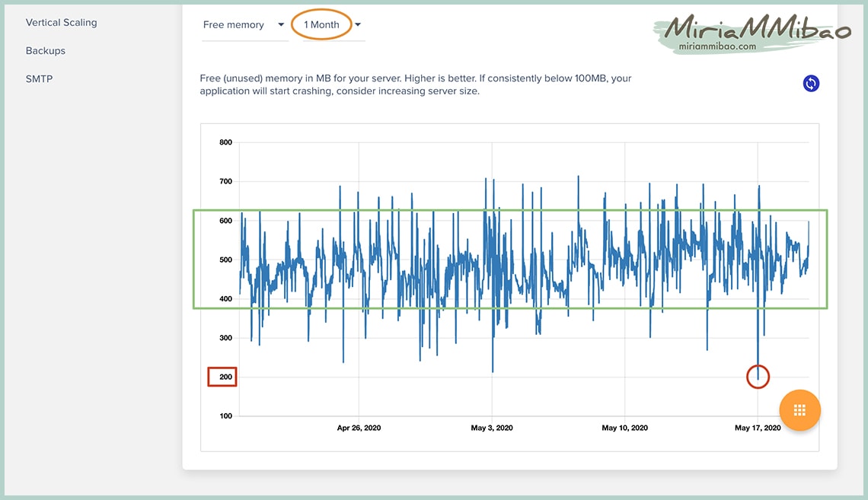The width and height of the screenshot is (868, 500).
Task: Click the free memory description paragraph
Action: click(416, 84)
